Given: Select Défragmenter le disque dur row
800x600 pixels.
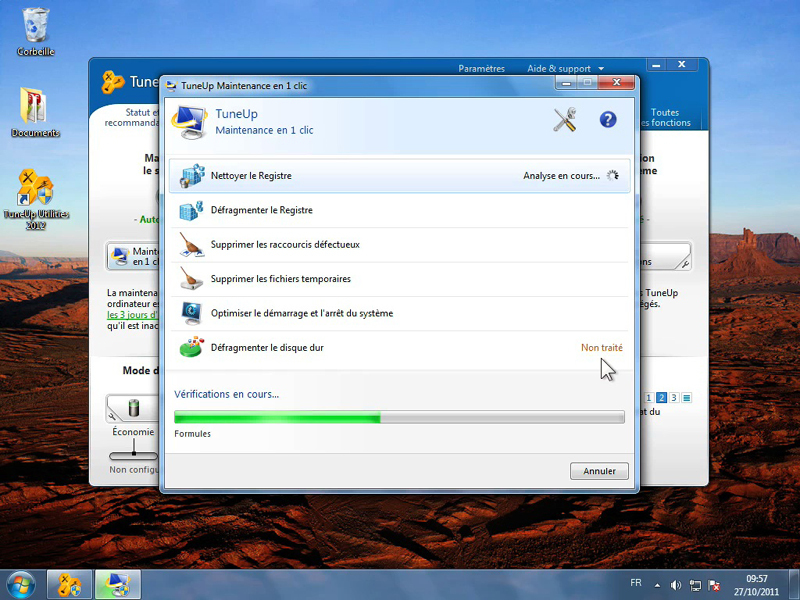Looking at the screenshot, I should [399, 347].
